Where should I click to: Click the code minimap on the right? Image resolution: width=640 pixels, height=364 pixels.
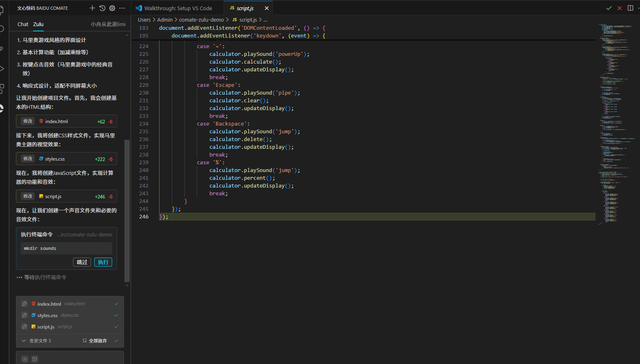pos(616,122)
